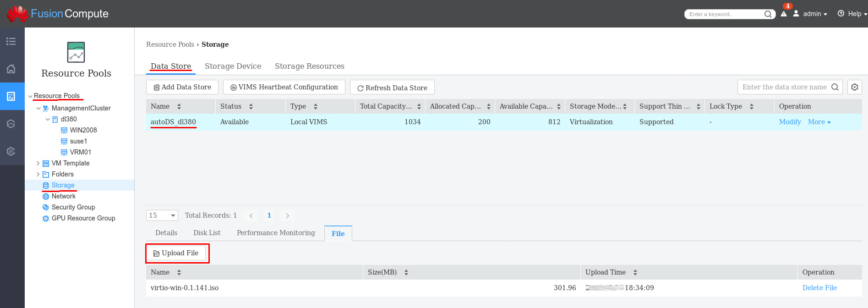Open the More operations dropdown

point(819,122)
